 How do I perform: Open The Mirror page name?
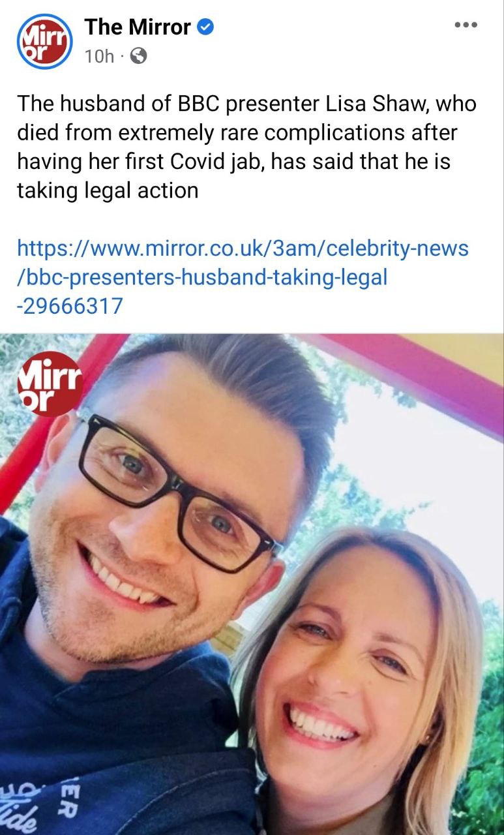tap(138, 27)
